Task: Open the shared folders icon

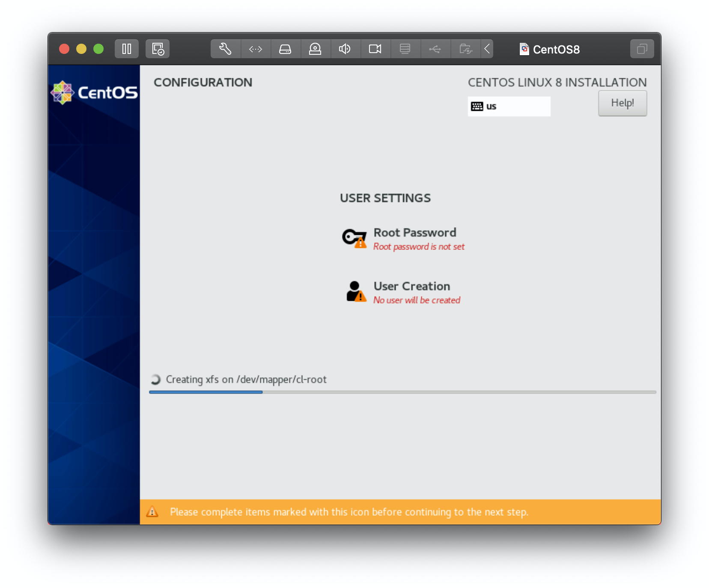Action: click(465, 49)
